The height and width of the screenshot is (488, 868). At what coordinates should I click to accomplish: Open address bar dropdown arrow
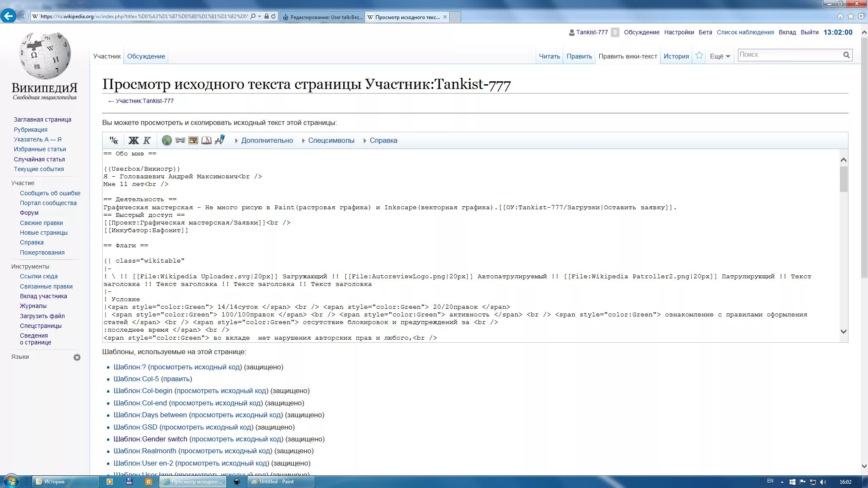(x=259, y=17)
